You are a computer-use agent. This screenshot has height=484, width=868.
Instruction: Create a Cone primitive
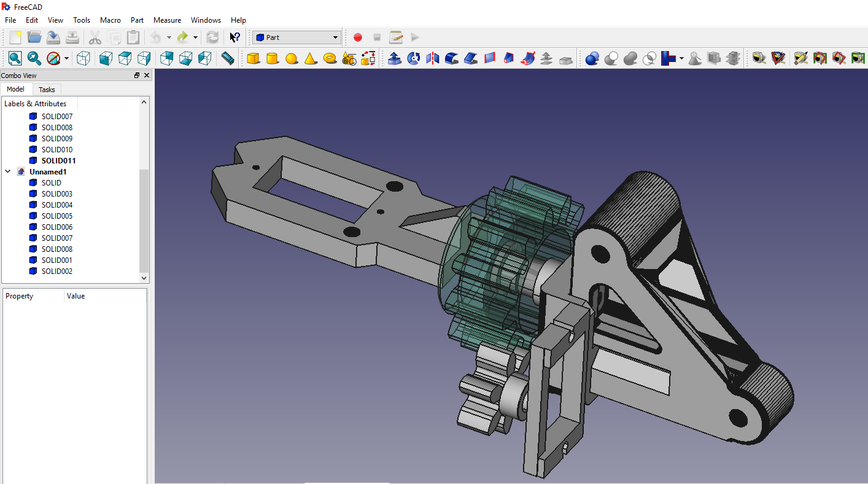click(x=311, y=58)
